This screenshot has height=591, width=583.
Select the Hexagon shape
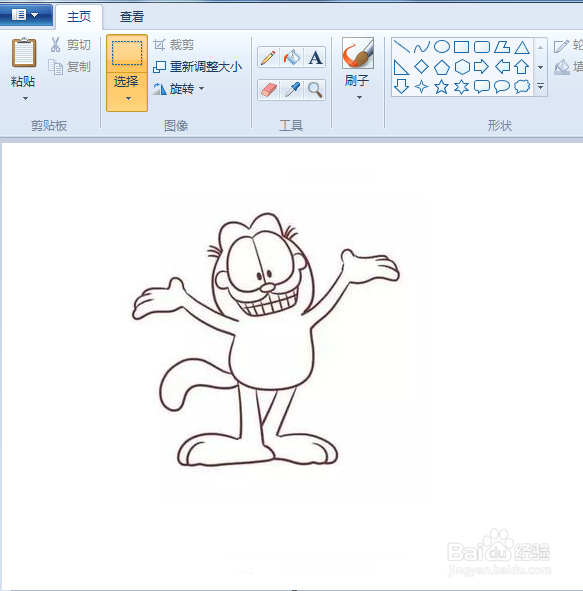click(462, 67)
